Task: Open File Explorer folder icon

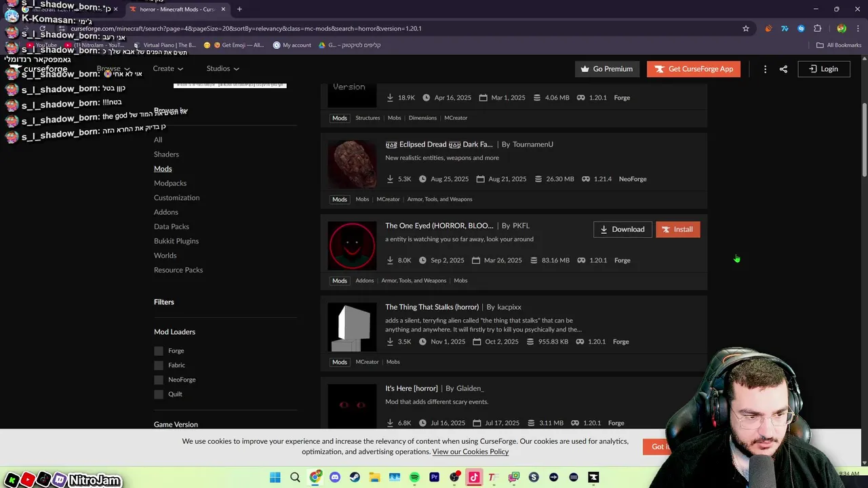Action: 374,477
